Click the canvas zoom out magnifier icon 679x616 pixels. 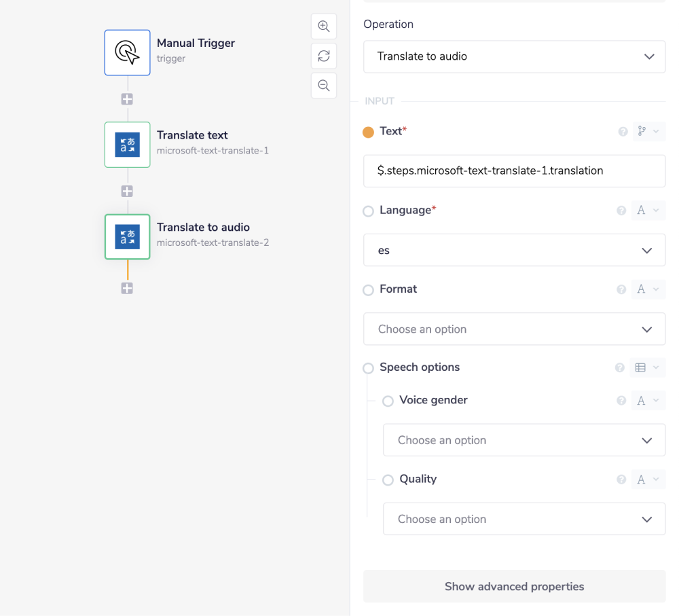click(324, 86)
